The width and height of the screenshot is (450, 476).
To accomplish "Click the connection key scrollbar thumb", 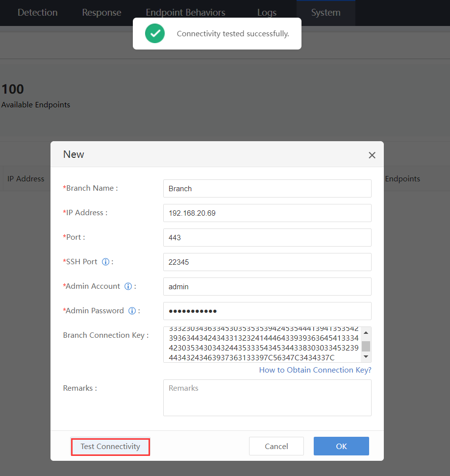I will [366, 346].
